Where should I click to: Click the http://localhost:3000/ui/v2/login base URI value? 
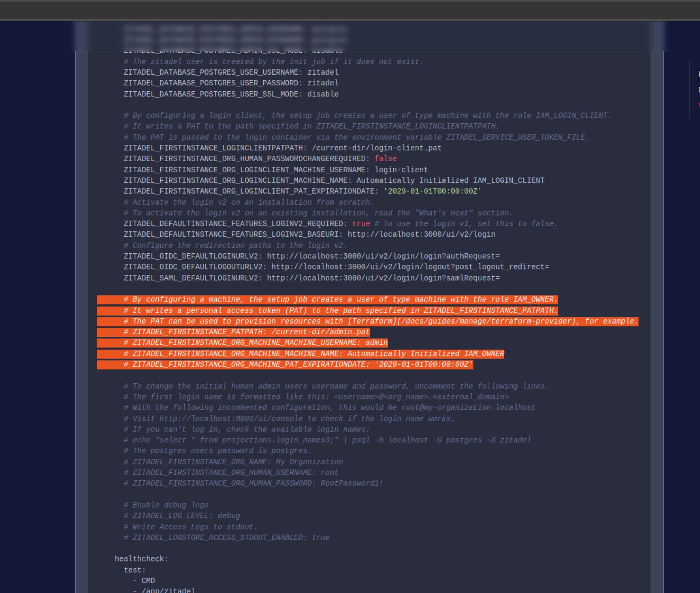click(x=421, y=234)
